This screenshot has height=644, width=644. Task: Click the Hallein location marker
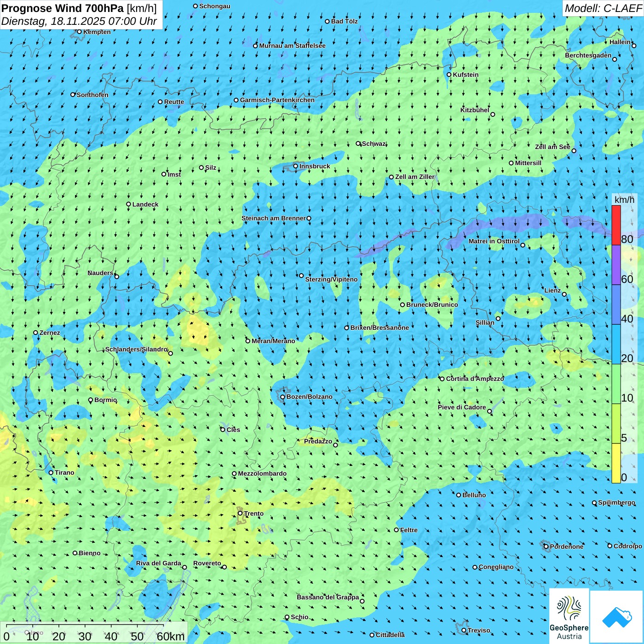pos(634,46)
